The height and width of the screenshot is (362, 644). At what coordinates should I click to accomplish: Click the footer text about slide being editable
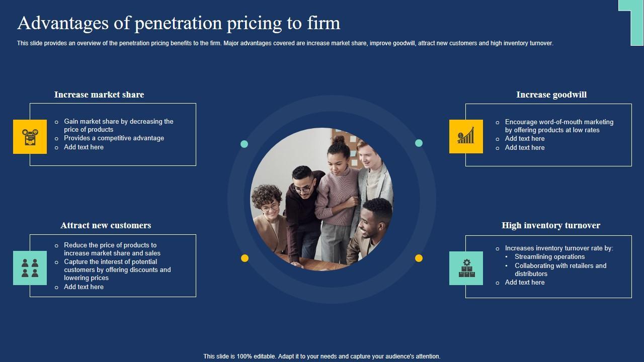pos(322,356)
